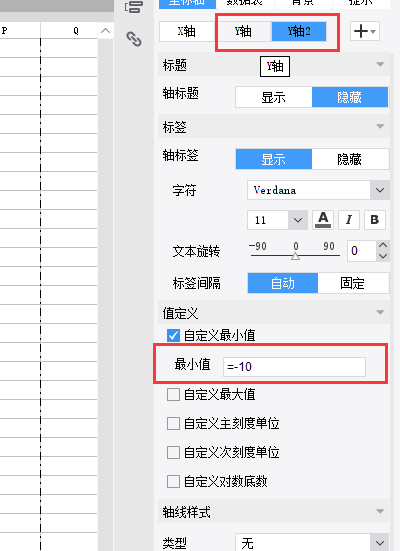
Task: Click the plus add-axis button
Action: click(x=365, y=31)
